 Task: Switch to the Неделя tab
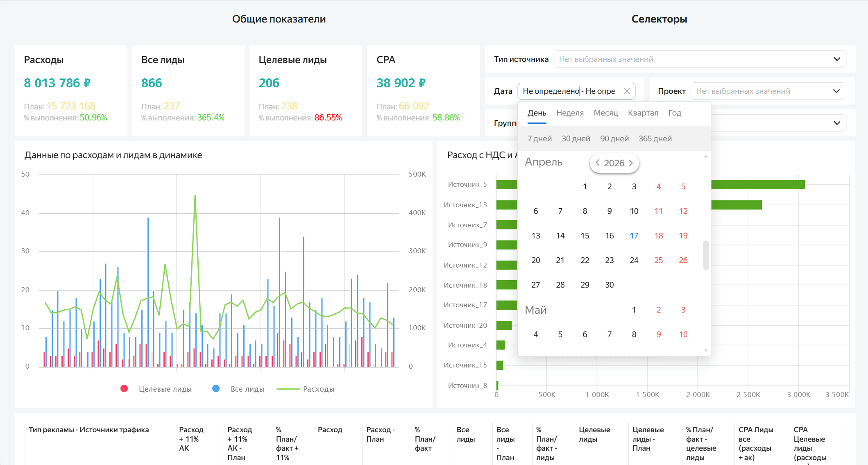(x=570, y=113)
